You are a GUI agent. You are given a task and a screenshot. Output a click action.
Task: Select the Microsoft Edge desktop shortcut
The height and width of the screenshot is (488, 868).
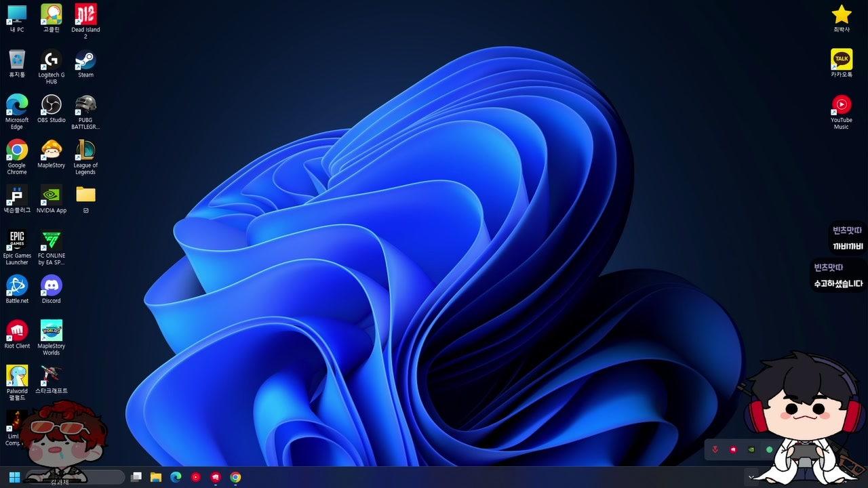click(x=17, y=112)
